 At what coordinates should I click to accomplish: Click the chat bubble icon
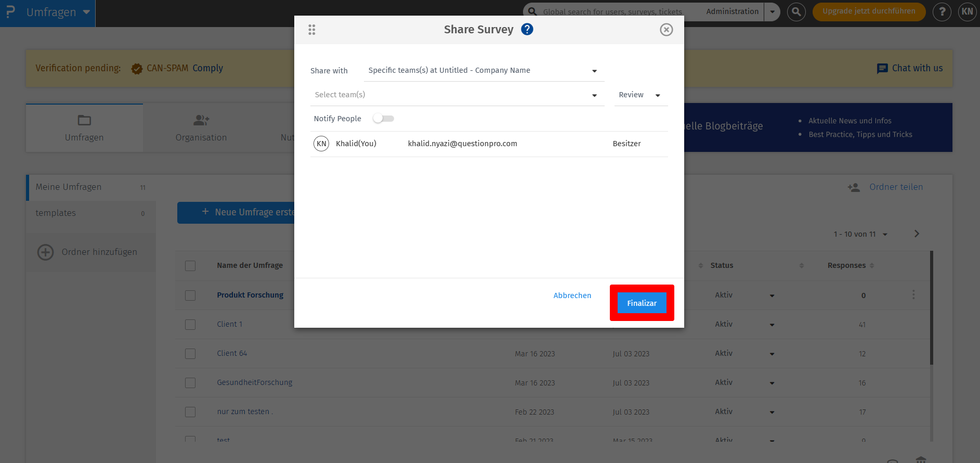point(882,69)
